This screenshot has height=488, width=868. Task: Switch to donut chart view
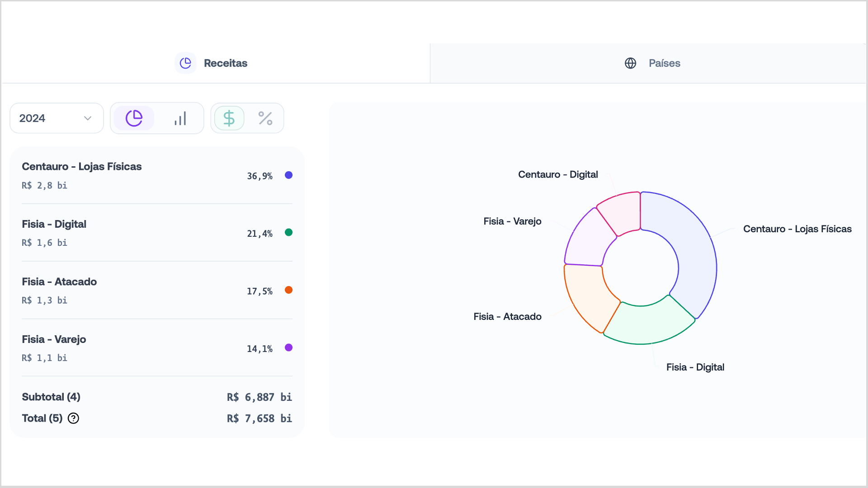134,118
